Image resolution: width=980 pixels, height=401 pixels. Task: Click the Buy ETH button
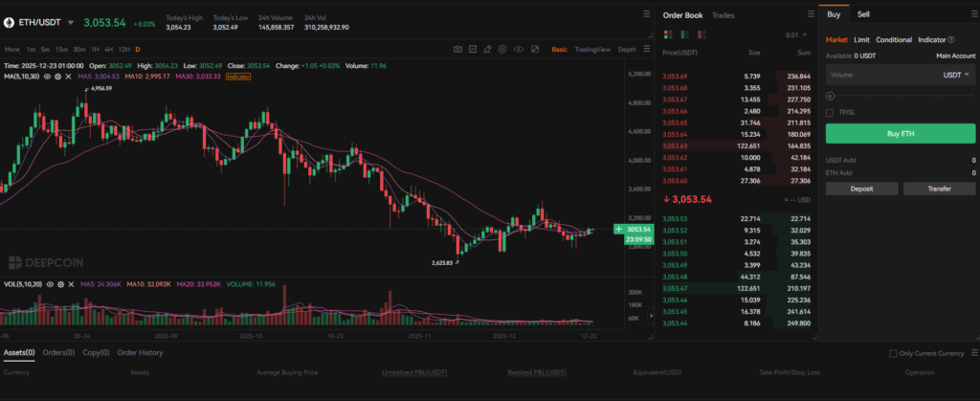[x=900, y=134]
